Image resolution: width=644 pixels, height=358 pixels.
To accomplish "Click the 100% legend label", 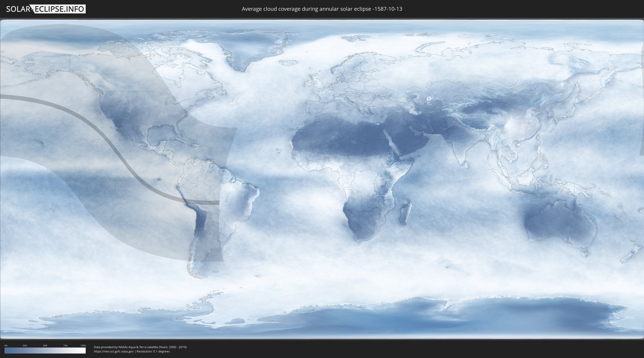I will [x=83, y=345].
